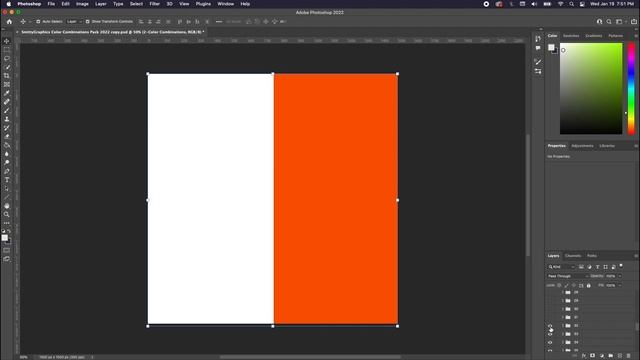Open the Filter menu
Viewport: 640px width, 360px height.
pyautogui.click(x=155, y=4)
